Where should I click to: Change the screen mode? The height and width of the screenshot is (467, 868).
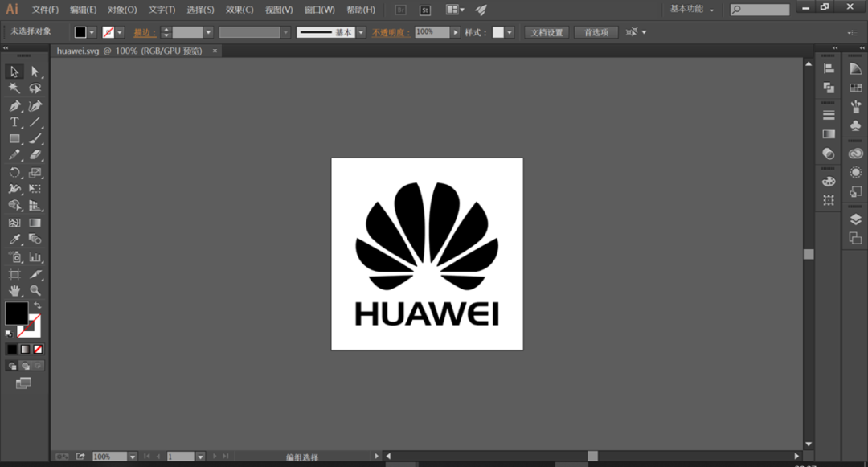[x=23, y=383]
